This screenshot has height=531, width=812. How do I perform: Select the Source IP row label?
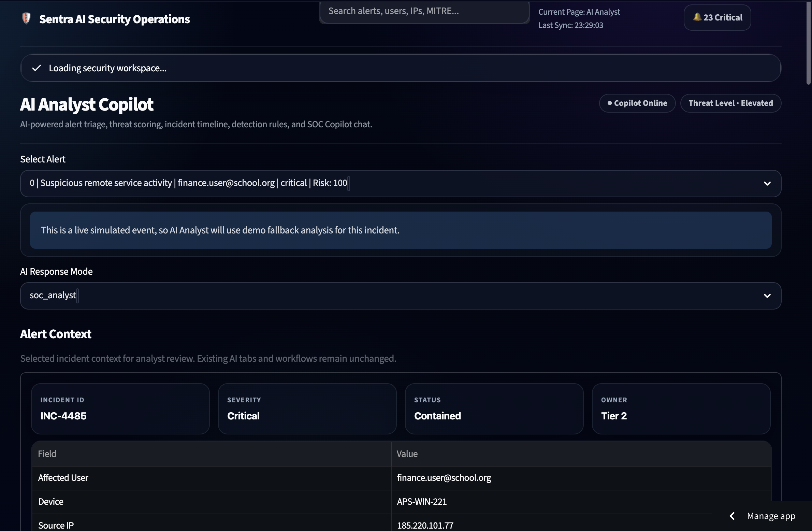point(56,526)
